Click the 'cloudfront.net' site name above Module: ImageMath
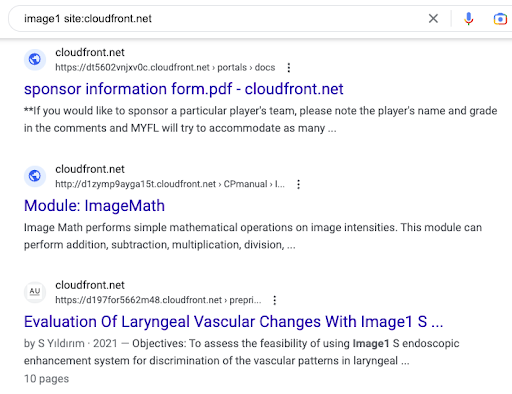 pyautogui.click(x=90, y=169)
